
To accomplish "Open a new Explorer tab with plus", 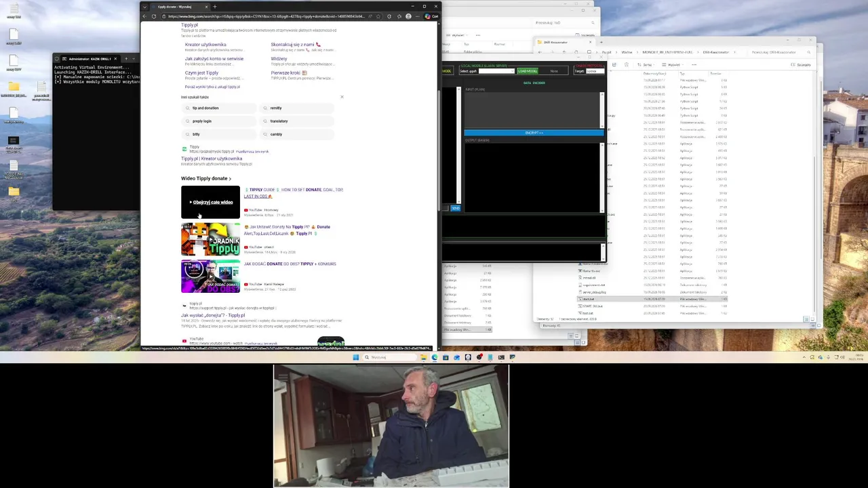I will (601, 42).
